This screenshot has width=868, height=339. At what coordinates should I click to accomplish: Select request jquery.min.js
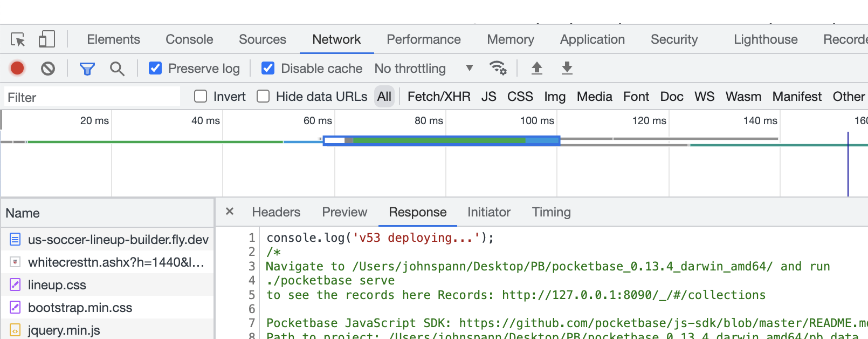coord(107,330)
